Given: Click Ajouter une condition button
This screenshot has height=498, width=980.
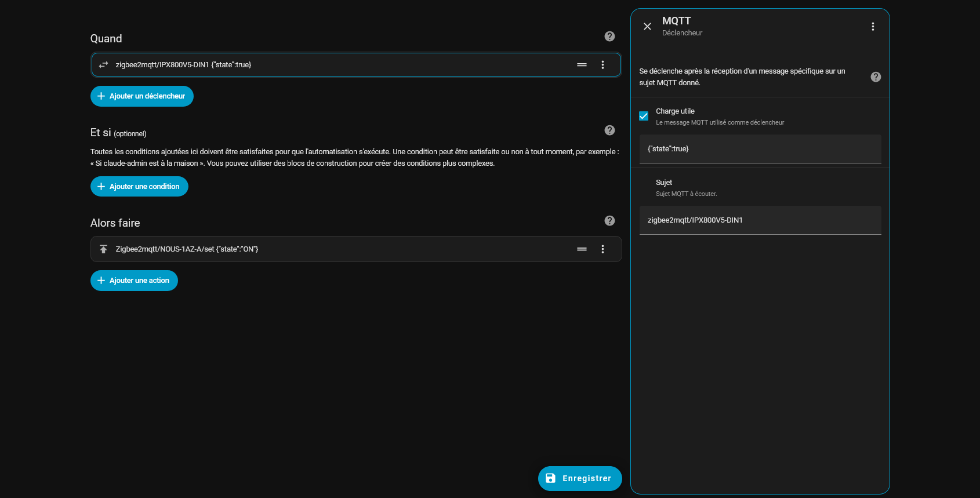Looking at the screenshot, I should coord(139,187).
